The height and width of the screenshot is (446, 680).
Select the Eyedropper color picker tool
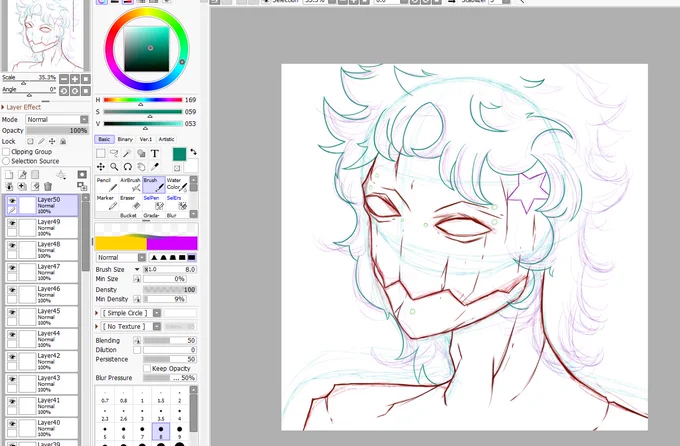coord(154,167)
